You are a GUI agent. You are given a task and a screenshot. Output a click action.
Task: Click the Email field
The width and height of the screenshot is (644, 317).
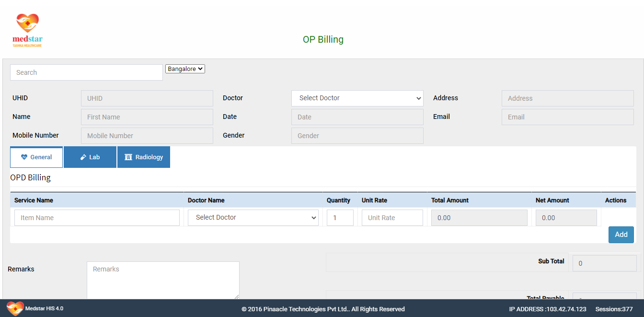567,117
